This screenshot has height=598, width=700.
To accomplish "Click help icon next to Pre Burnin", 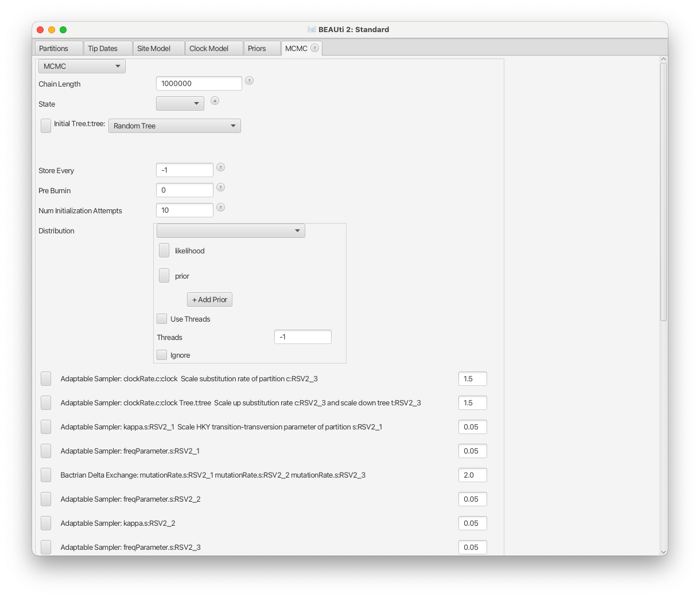I will pyautogui.click(x=220, y=187).
